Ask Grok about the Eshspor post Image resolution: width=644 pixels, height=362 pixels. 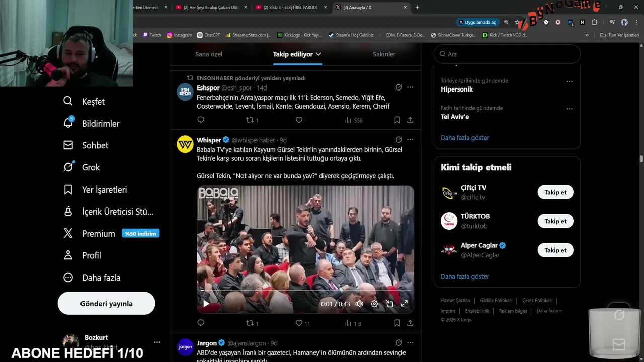399,87
